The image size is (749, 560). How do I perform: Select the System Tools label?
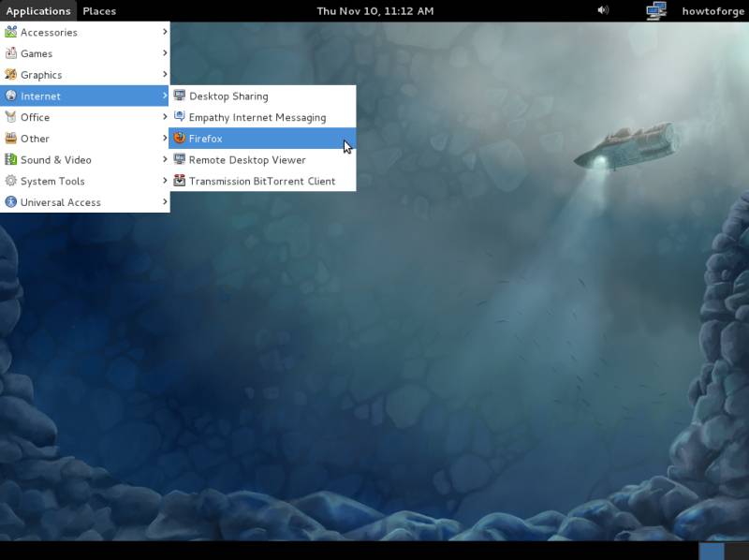coord(52,181)
